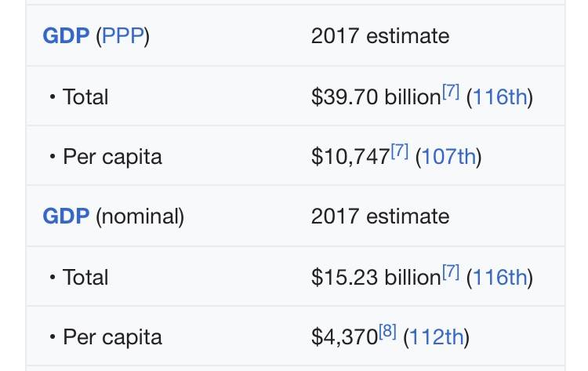Viewport: 588px width, 371px height.
Task: Click the "(nominal)" text beside GDP
Action: (140, 216)
